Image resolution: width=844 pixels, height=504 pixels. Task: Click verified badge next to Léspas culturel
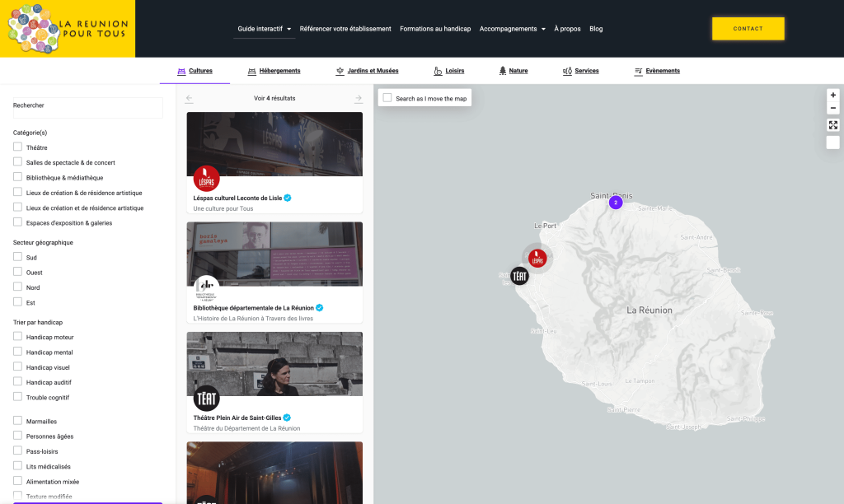(x=288, y=198)
